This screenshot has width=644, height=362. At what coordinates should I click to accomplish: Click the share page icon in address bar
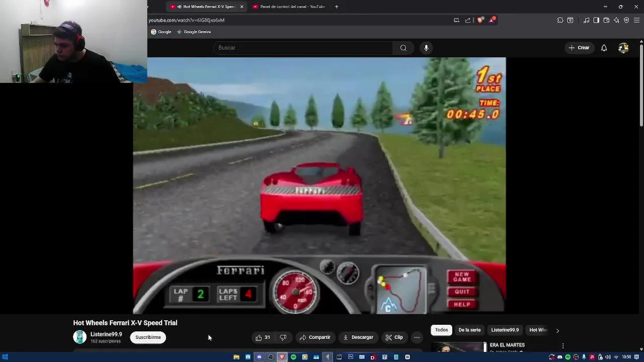click(x=468, y=20)
